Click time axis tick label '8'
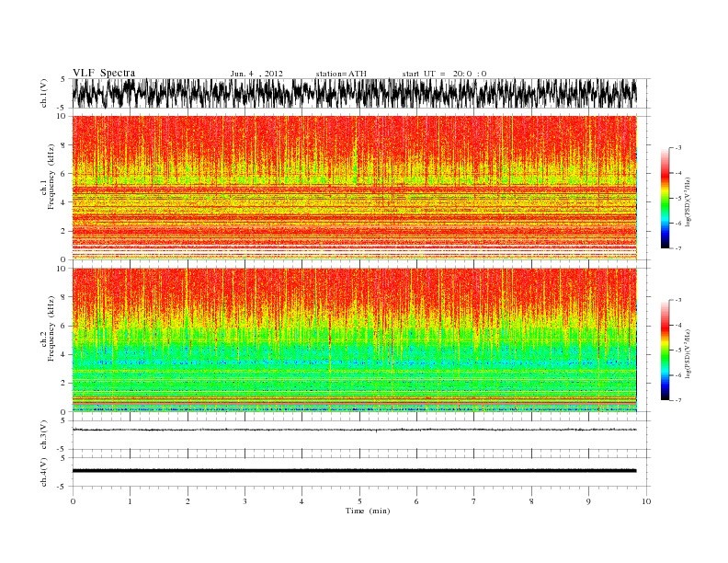 pos(531,501)
